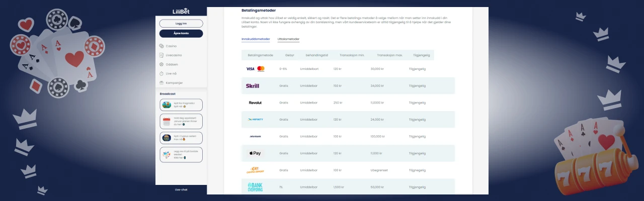Open the Pragmatic broadcast card
Screen dimensions: 644x201
coord(181,105)
